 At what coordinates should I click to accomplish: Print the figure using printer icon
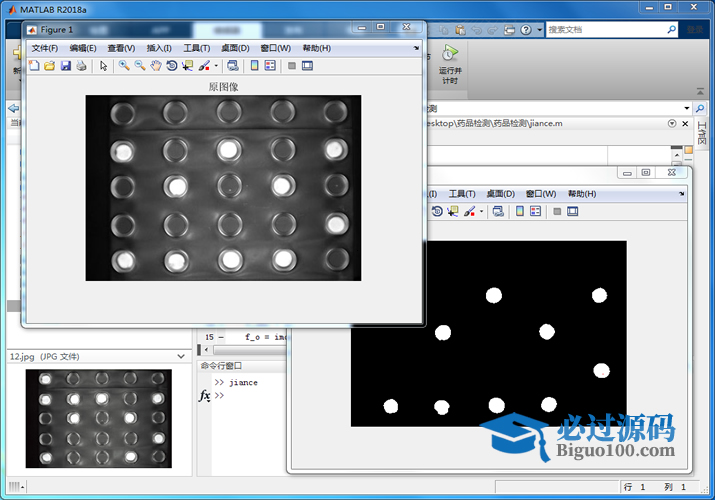click(81, 66)
